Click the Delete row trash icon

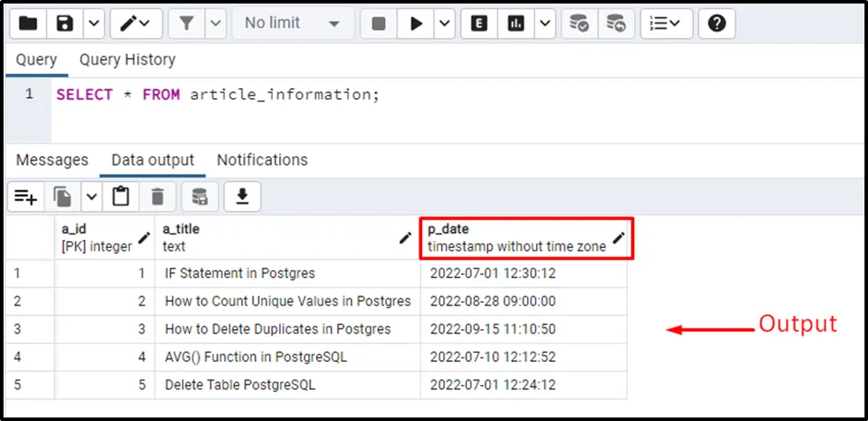coord(157,197)
